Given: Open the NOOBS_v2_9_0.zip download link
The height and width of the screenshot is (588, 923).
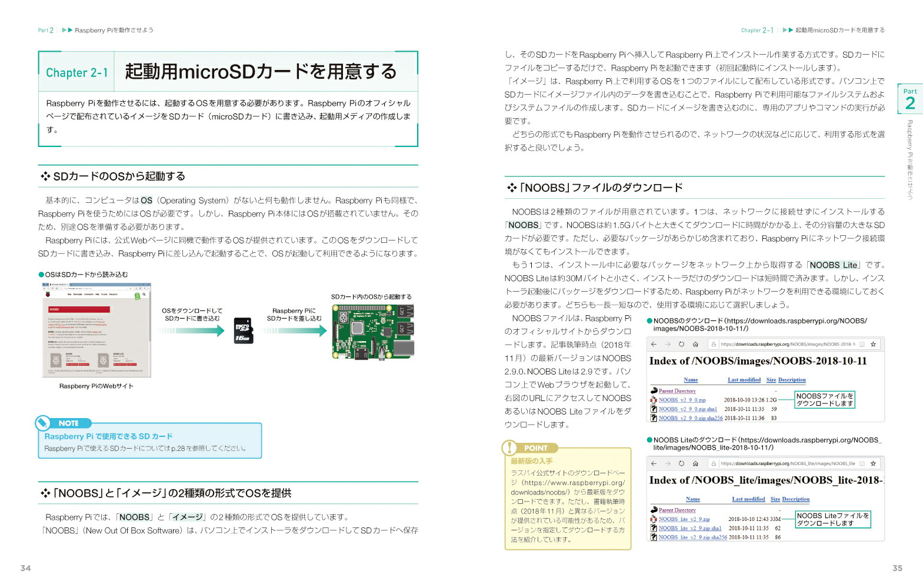Looking at the screenshot, I should pos(681,400).
